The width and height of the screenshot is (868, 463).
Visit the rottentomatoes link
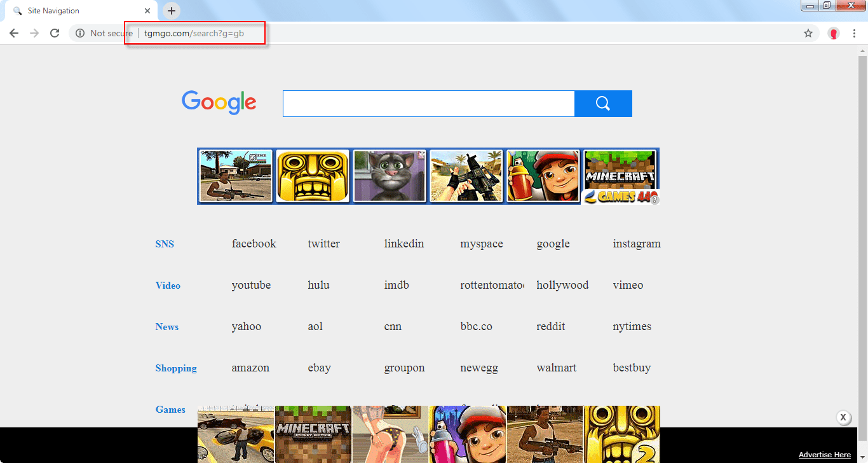point(492,285)
